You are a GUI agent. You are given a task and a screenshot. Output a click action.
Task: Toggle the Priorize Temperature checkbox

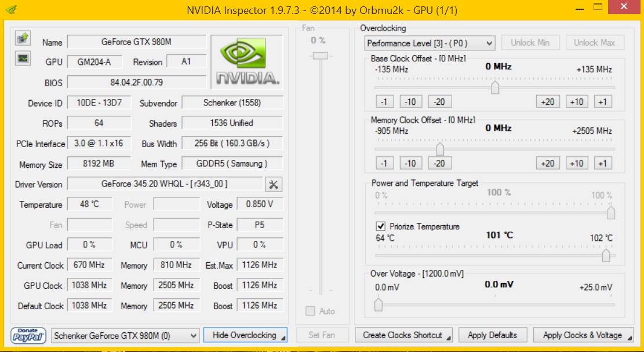point(381,226)
